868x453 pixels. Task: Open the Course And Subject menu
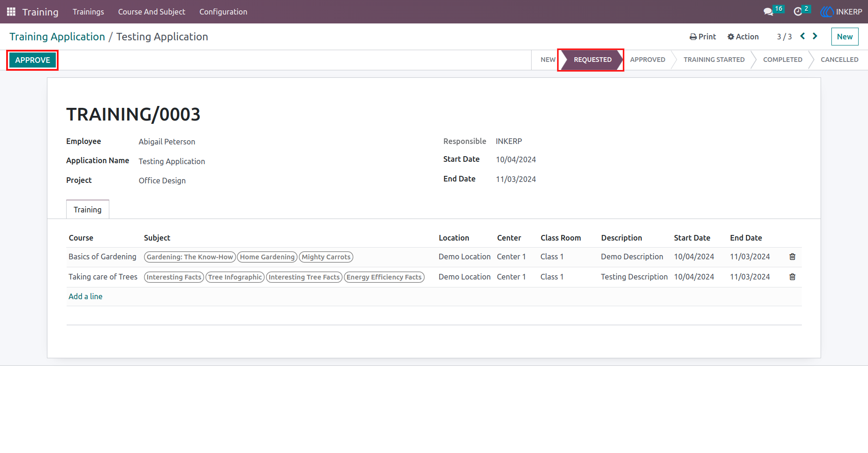pos(152,12)
